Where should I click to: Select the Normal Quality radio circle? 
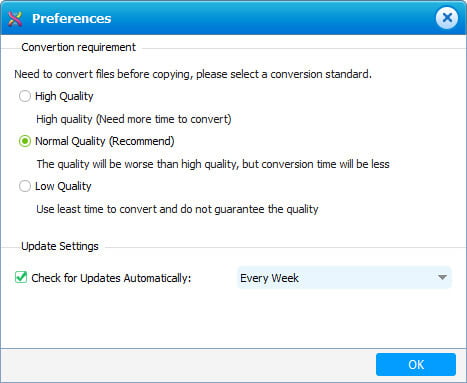point(25,141)
